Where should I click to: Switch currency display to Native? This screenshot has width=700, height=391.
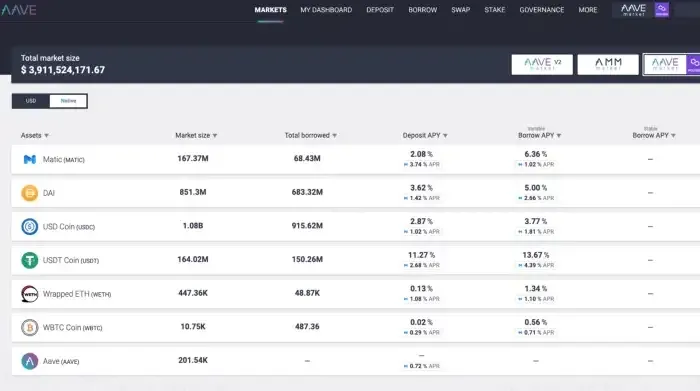[68, 101]
